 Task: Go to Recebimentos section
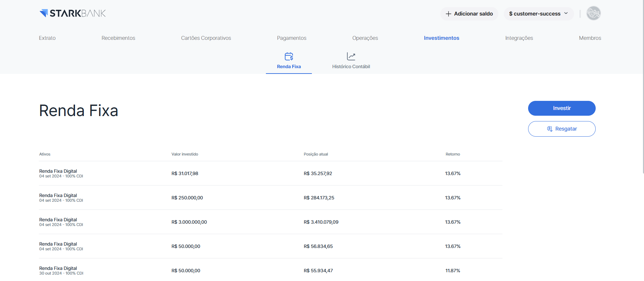coord(118,38)
